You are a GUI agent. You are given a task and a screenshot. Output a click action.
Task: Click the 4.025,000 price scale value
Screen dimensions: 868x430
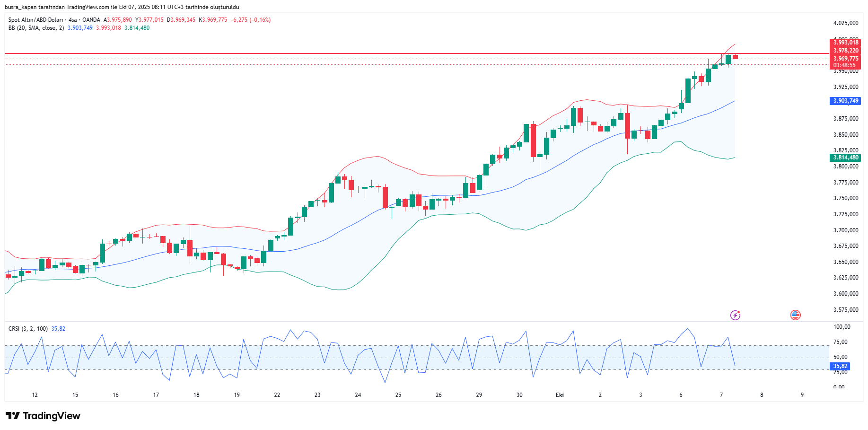point(845,23)
